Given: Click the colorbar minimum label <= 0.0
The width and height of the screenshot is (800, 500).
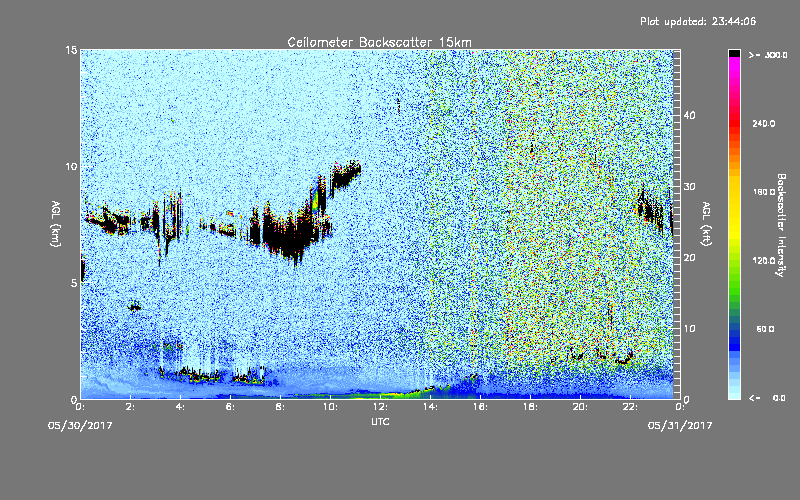Looking at the screenshot, I should 767,398.
